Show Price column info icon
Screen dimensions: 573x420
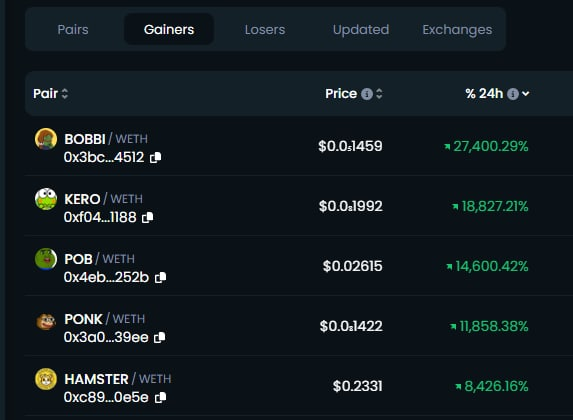click(x=367, y=94)
